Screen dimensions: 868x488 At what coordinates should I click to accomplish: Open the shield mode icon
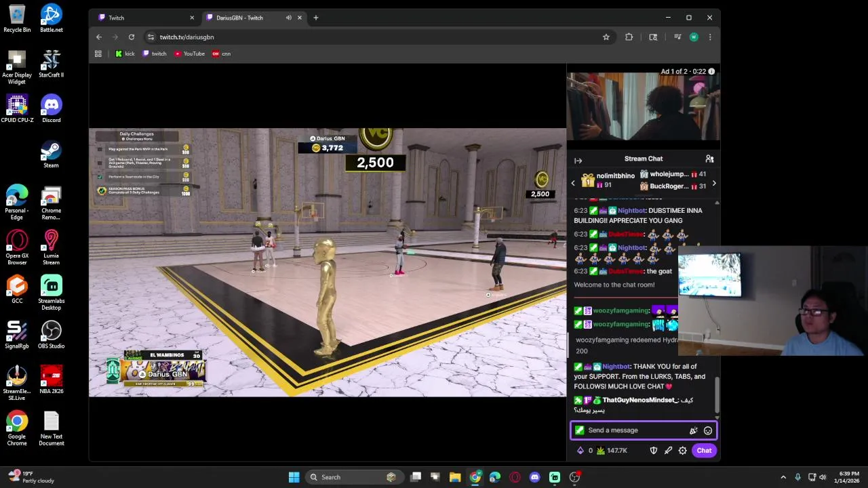point(654,451)
